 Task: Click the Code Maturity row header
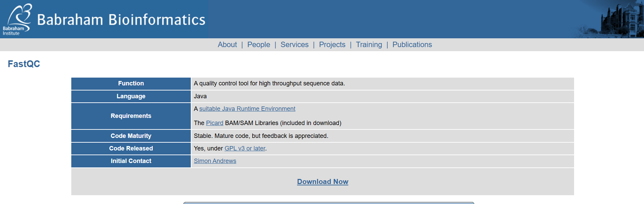point(131,136)
